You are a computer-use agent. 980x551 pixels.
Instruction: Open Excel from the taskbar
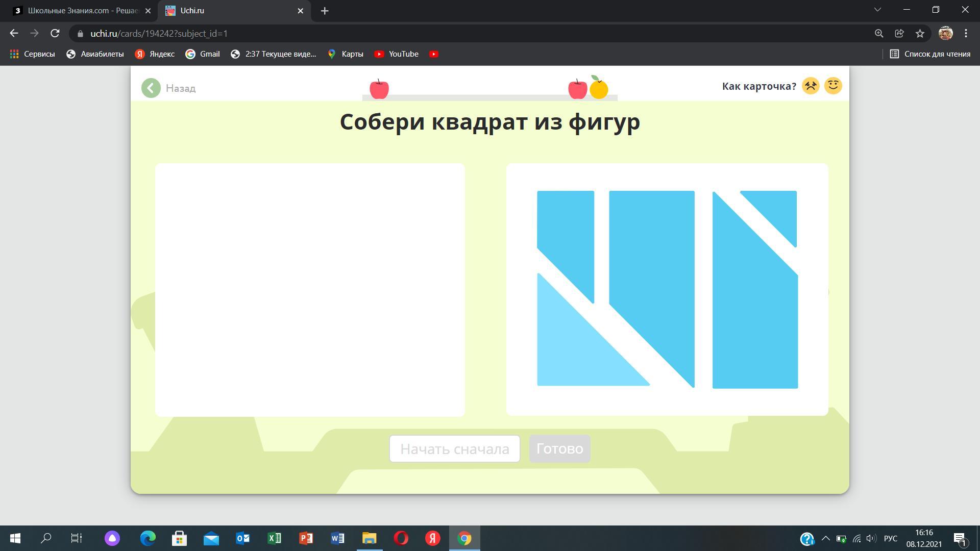[x=275, y=538]
